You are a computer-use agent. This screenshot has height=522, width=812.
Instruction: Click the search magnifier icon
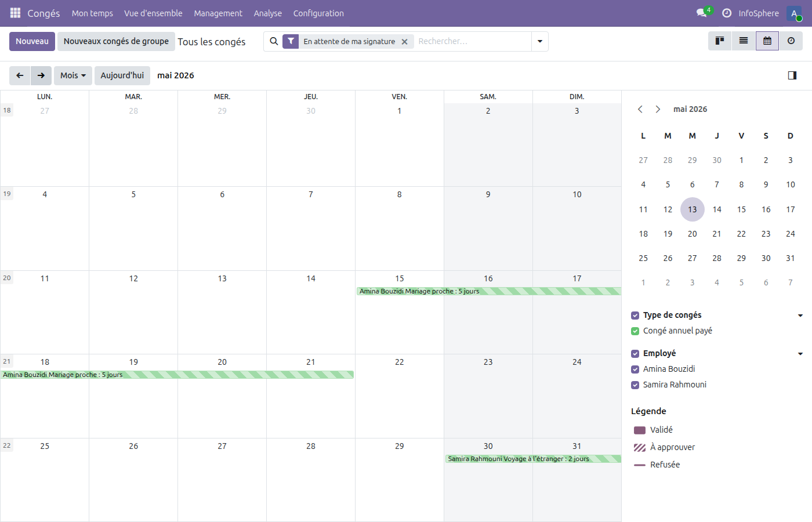[273, 41]
